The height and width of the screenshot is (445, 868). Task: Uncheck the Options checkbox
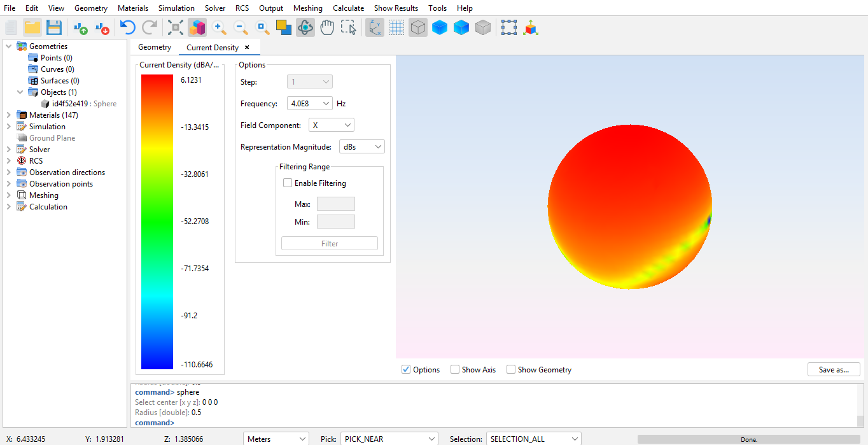click(406, 369)
